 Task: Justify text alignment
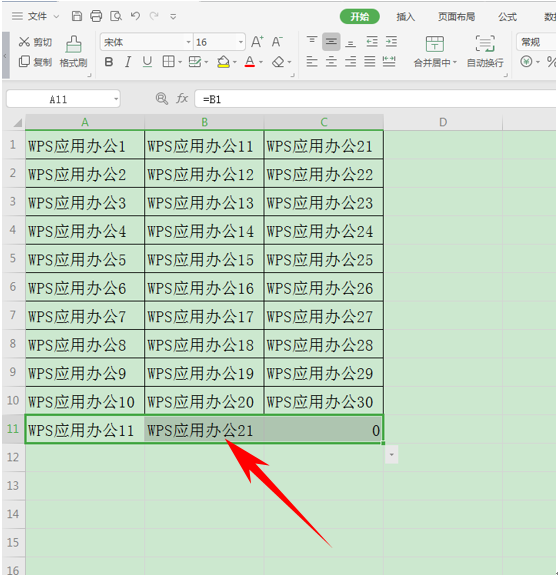pyautogui.click(x=370, y=62)
